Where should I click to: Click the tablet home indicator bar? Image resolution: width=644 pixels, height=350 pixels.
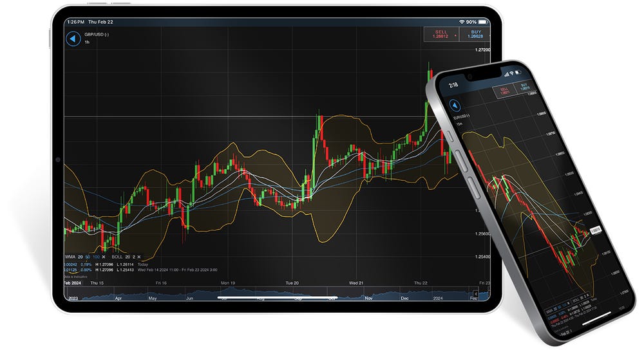point(277,297)
